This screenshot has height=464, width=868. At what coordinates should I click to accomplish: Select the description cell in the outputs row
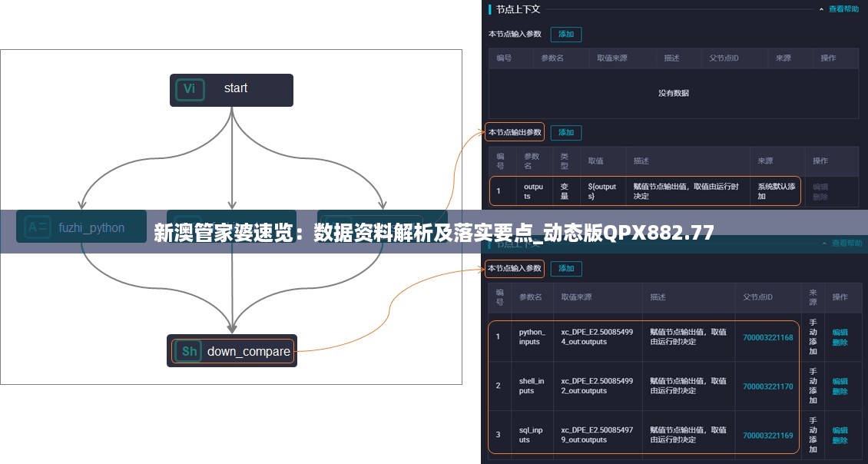click(x=687, y=191)
